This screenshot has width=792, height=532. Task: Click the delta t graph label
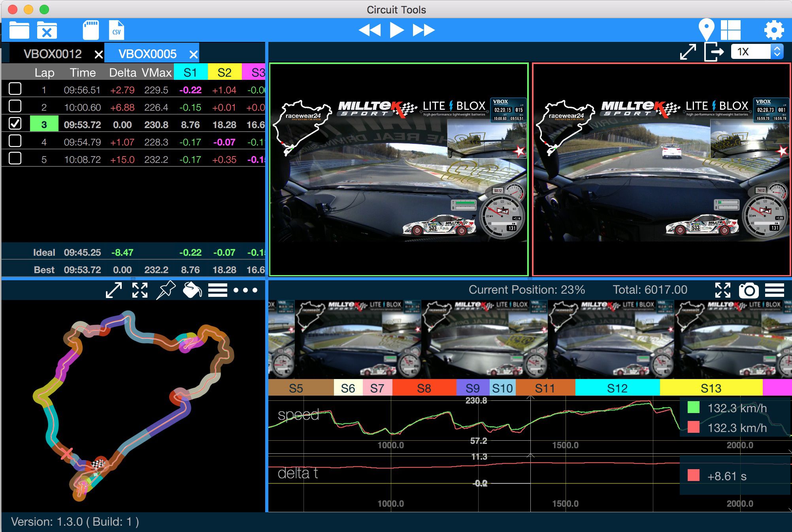(x=298, y=473)
